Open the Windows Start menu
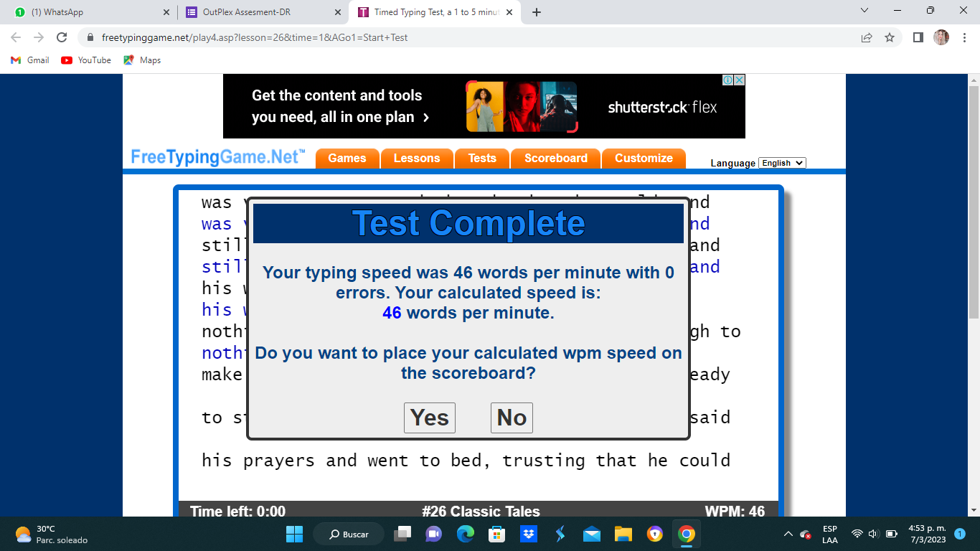This screenshot has height=551, width=980. [294, 534]
